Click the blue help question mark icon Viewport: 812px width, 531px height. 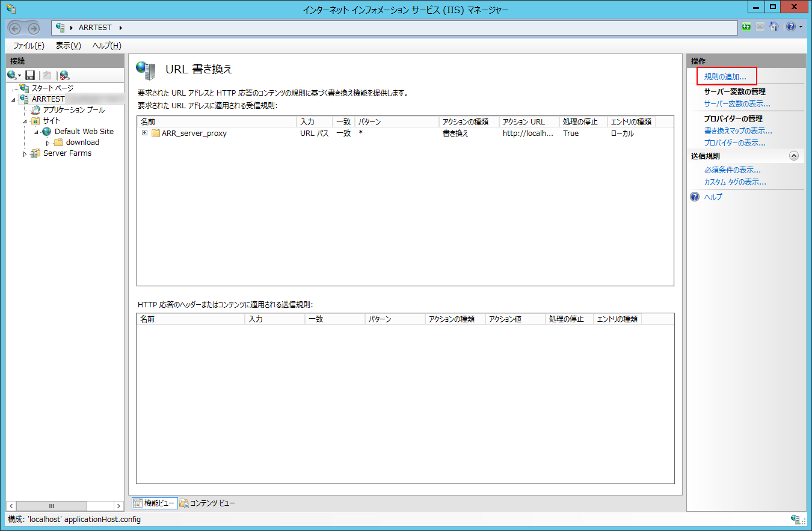pyautogui.click(x=695, y=197)
